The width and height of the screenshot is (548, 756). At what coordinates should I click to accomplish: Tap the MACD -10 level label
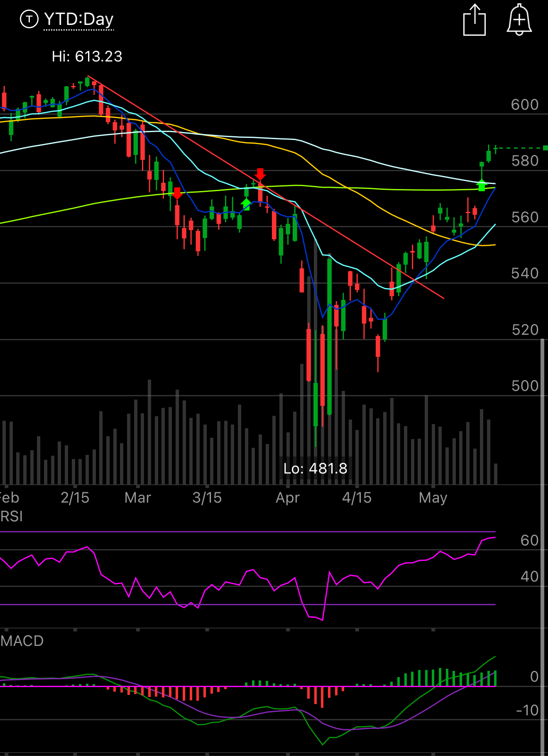click(x=527, y=710)
